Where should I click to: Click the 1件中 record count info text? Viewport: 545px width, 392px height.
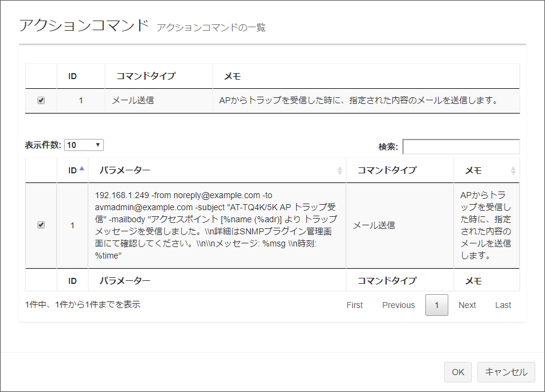pos(83,305)
